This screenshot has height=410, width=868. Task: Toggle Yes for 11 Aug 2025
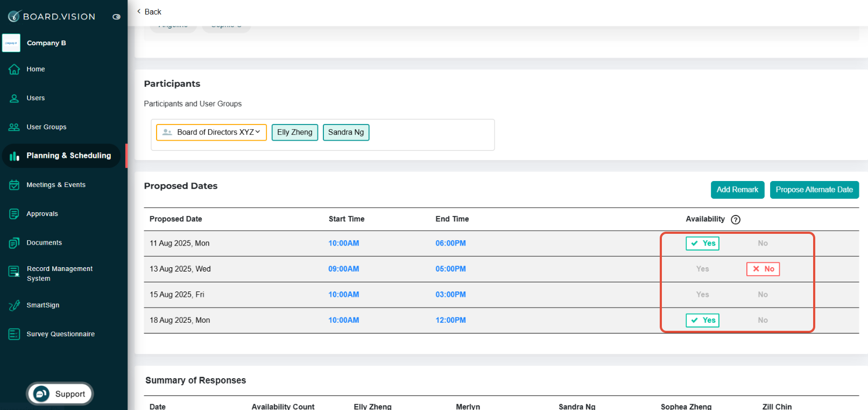pos(702,244)
